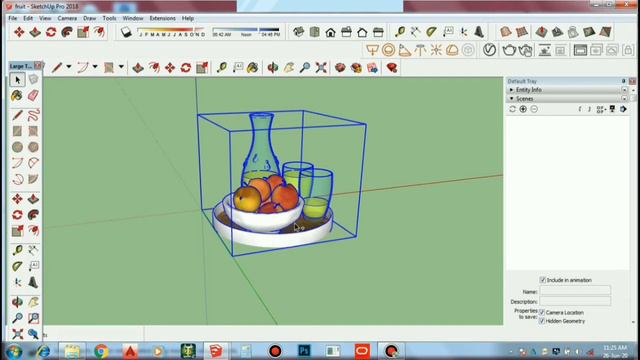Select the Pan hand tool in left toolbar
This screenshot has width=640, height=360.
click(x=33, y=302)
